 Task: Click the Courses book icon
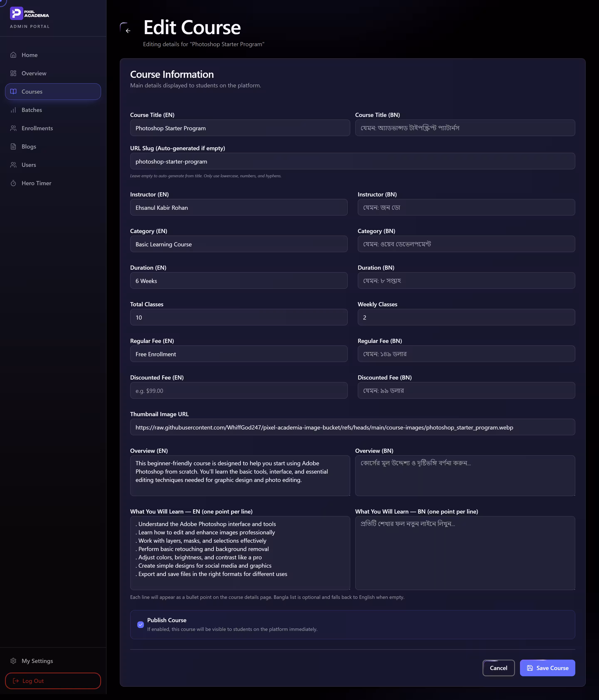pos(13,92)
